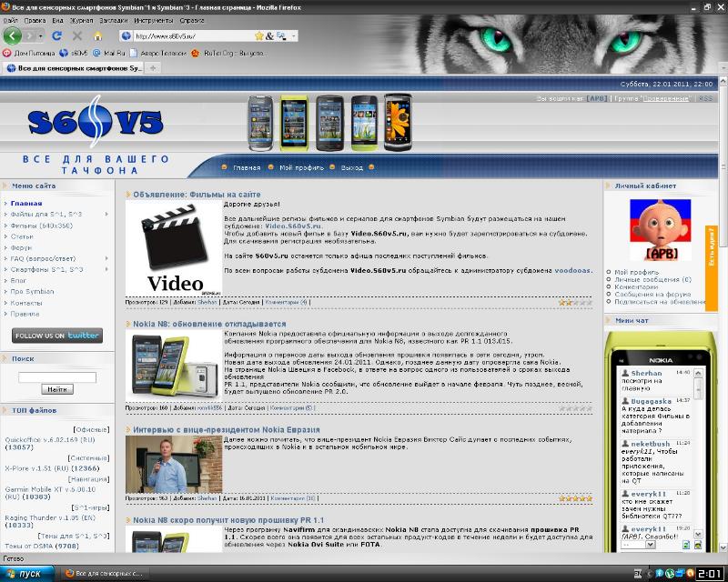Expand the FAQ (вопрос/ответ) submenu arrow

coord(106,258)
